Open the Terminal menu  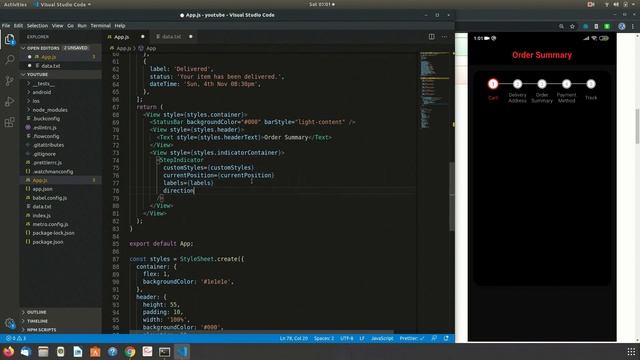tap(100, 26)
